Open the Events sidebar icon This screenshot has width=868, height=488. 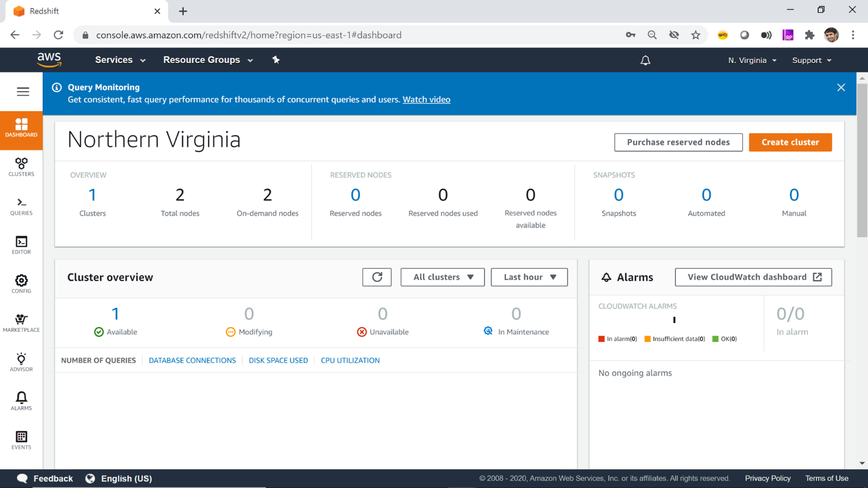tap(21, 440)
